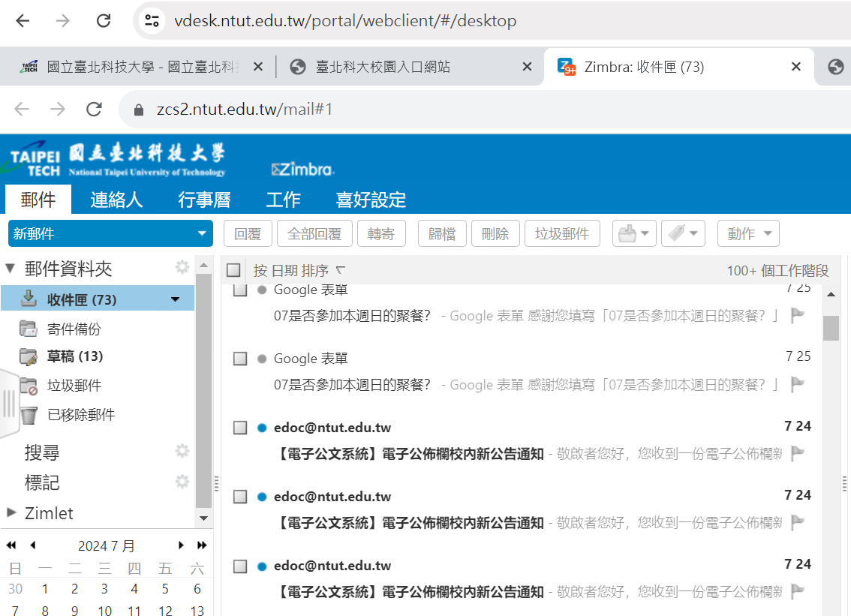
Task: Flag the first edoc@ntut.edu.tw message
Action: click(798, 453)
